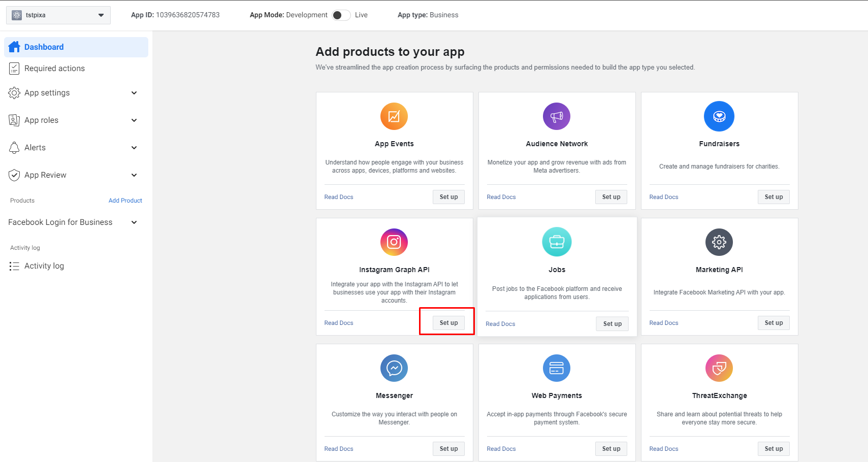Image resolution: width=868 pixels, height=462 pixels.
Task: Toggle App Mode from Development to Live
Action: tap(341, 15)
